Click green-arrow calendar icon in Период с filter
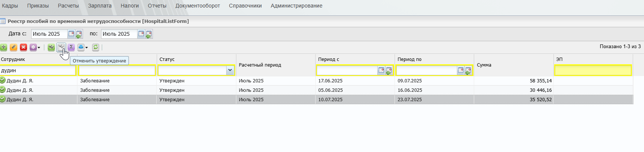The width and height of the screenshot is (644, 152). tap(389, 71)
